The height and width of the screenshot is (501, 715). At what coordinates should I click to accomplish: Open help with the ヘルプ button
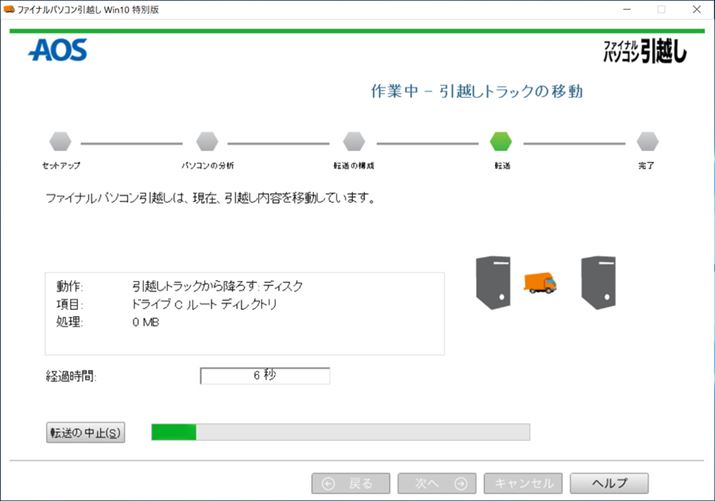(x=609, y=483)
